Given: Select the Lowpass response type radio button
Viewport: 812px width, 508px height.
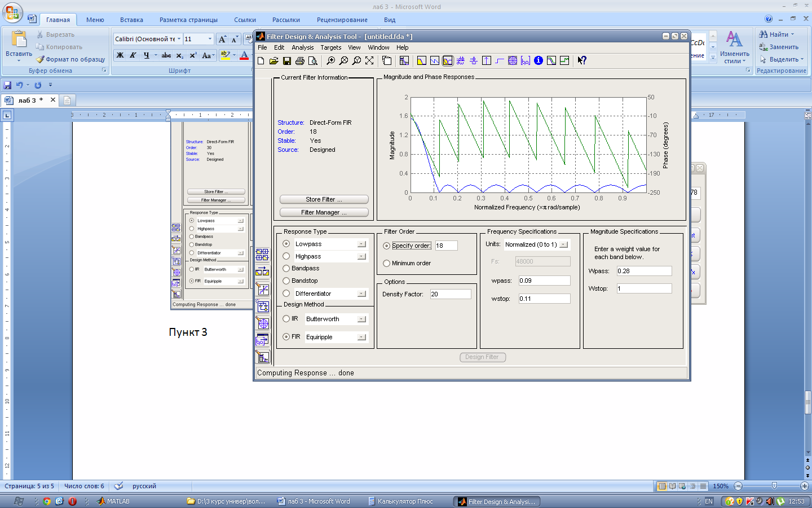Looking at the screenshot, I should [x=286, y=244].
